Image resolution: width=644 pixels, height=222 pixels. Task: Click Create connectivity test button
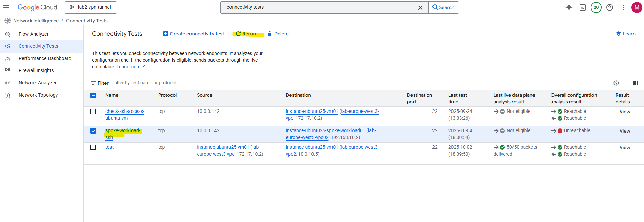click(x=194, y=34)
